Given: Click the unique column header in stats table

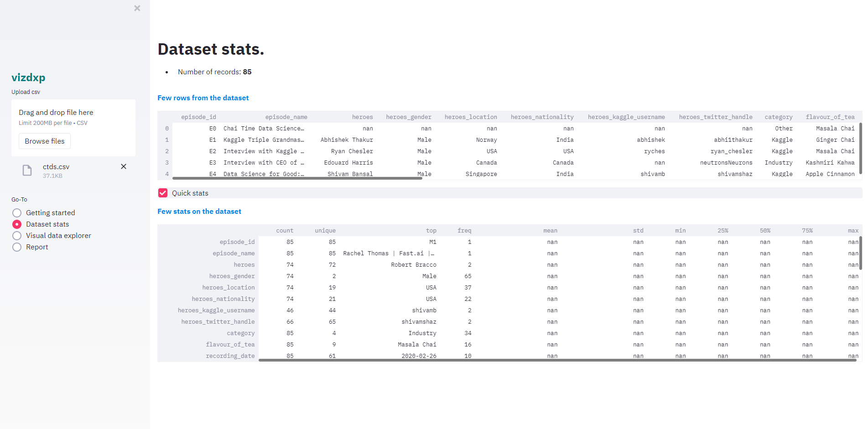Looking at the screenshot, I should tap(325, 231).
